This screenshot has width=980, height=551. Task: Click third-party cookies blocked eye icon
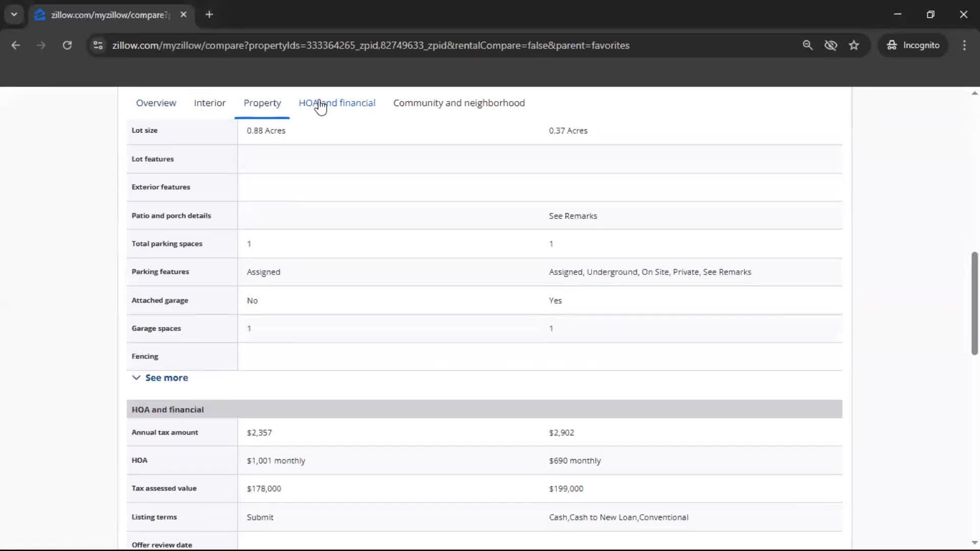coord(830,45)
